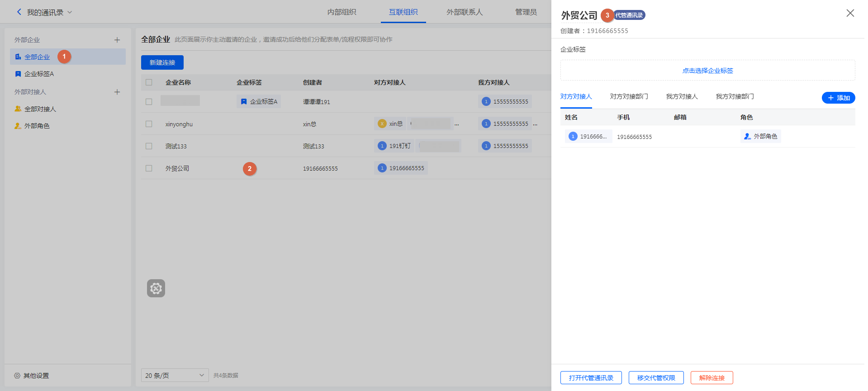Click the back arrow beside 我的通讯录

click(x=19, y=12)
